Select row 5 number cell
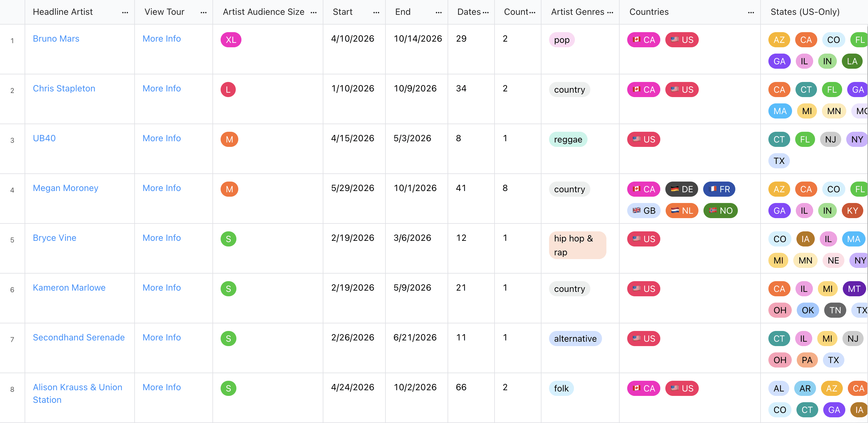 [x=12, y=240]
